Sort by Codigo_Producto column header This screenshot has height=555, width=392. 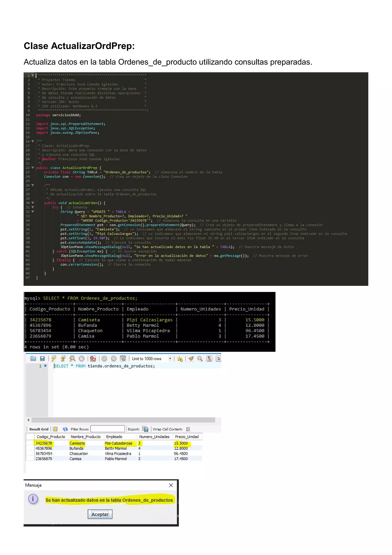point(51,437)
